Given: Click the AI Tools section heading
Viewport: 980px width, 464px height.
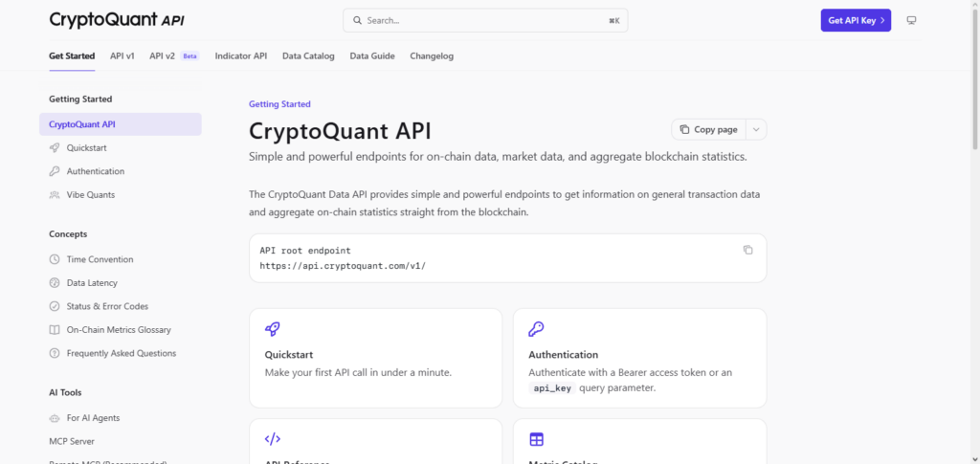Looking at the screenshot, I should coord(66,393).
